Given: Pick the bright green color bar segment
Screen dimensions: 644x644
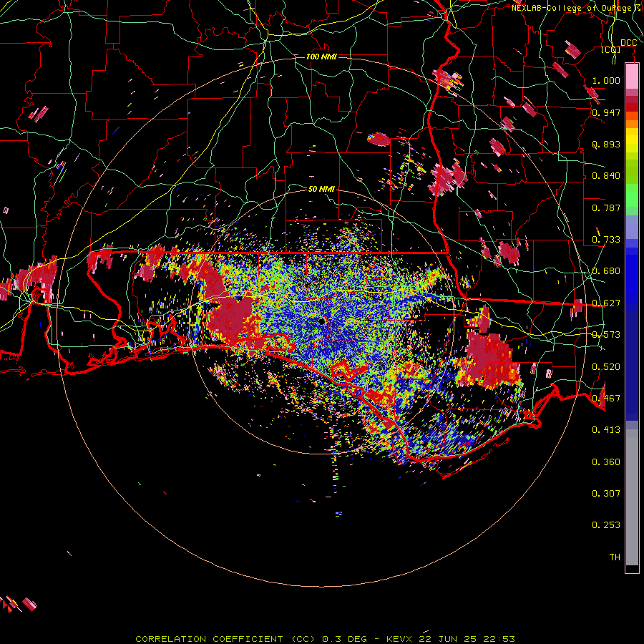Looking at the screenshot, I should pyautogui.click(x=632, y=195).
